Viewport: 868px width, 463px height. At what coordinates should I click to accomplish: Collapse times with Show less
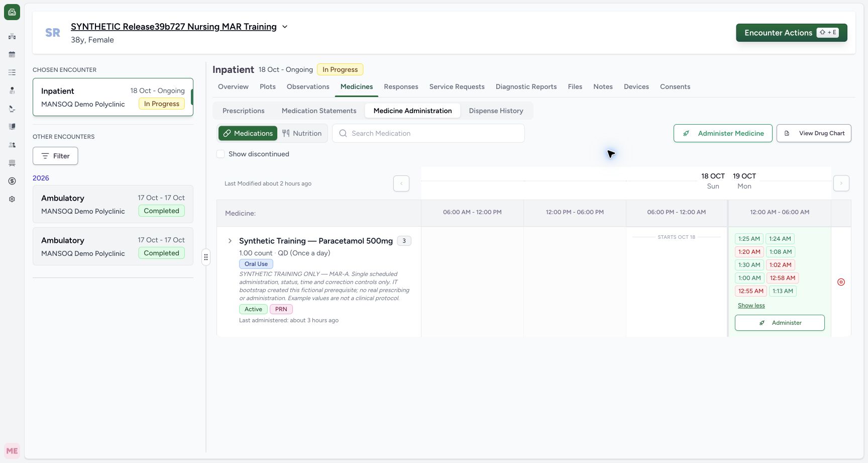pos(751,306)
